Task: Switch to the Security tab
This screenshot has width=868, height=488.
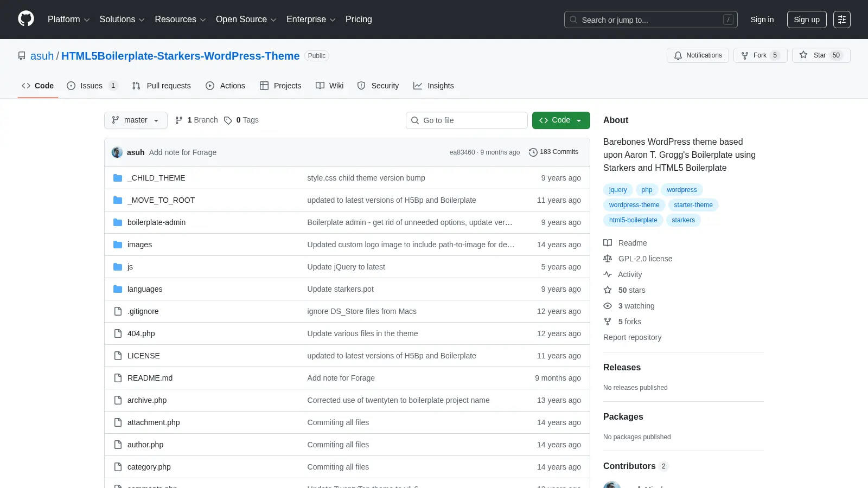Action: click(378, 86)
